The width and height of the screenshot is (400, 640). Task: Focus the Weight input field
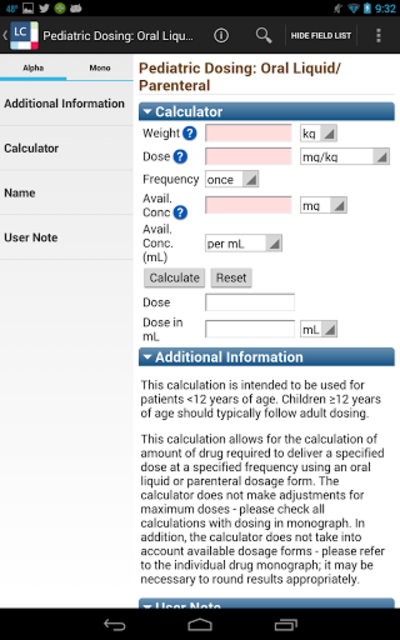pyautogui.click(x=249, y=133)
